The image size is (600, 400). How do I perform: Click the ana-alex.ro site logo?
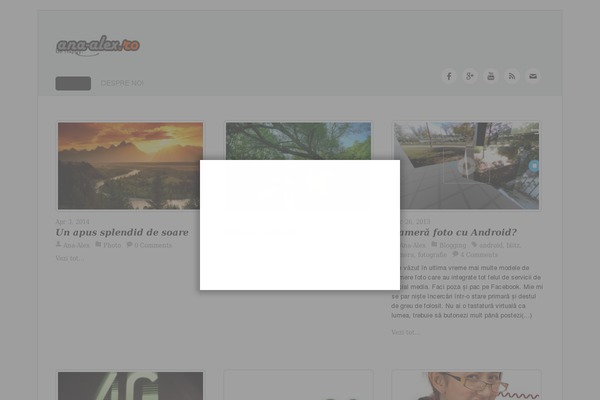pyautogui.click(x=98, y=45)
